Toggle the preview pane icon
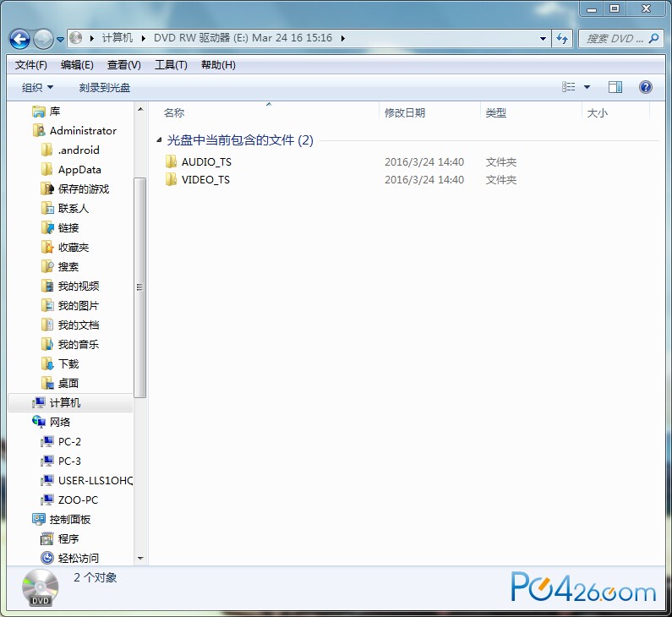Viewport: 672px width, 617px height. [x=615, y=87]
